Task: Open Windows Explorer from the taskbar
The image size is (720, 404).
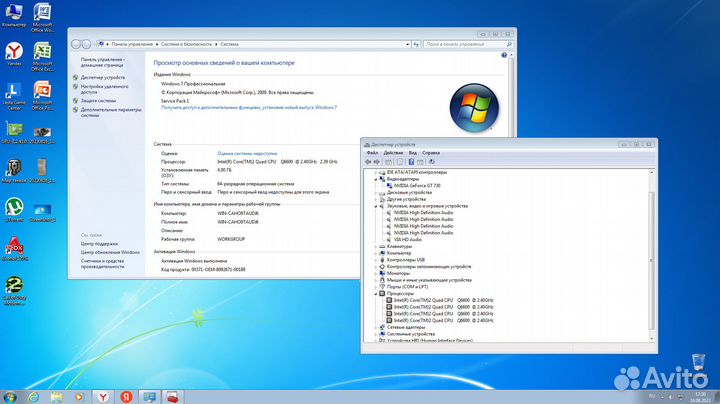Action: 56,397
